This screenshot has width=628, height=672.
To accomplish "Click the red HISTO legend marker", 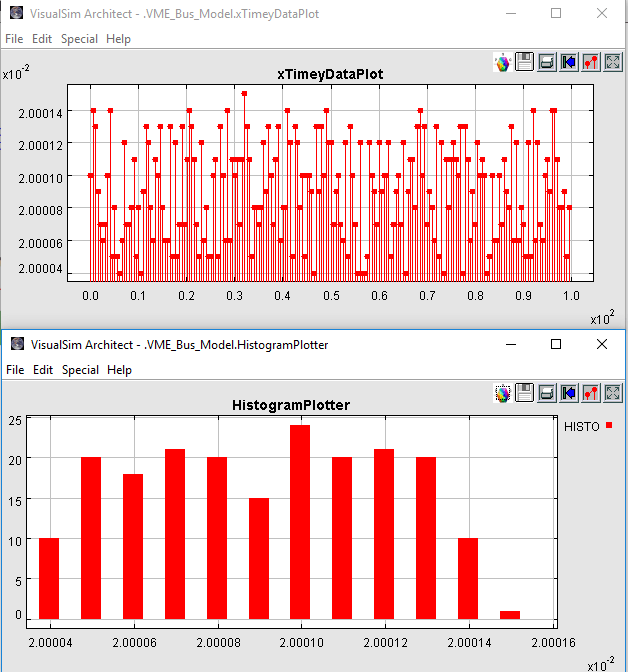I will click(609, 426).
